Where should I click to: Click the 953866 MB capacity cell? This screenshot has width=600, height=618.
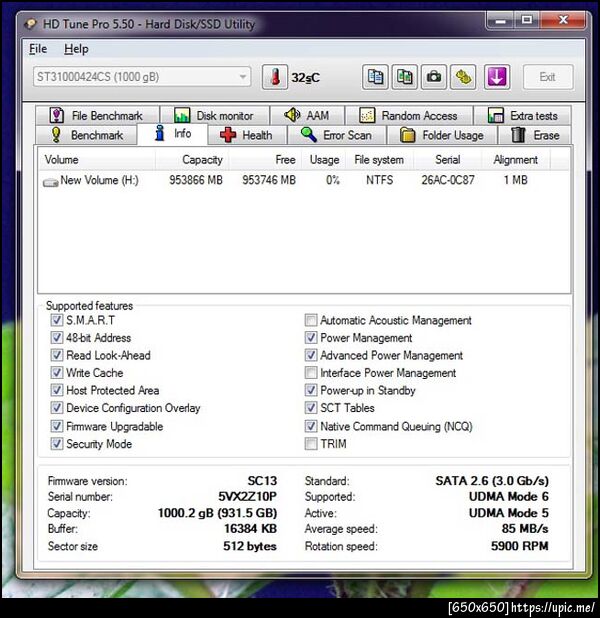[x=196, y=180]
